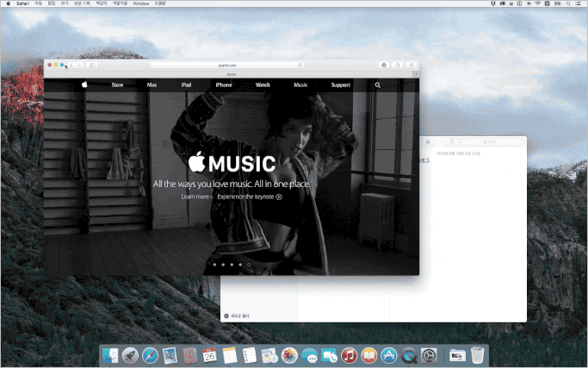Select third carousel dot on hero banner
Screen dimensions: 588x368
pos(232,265)
